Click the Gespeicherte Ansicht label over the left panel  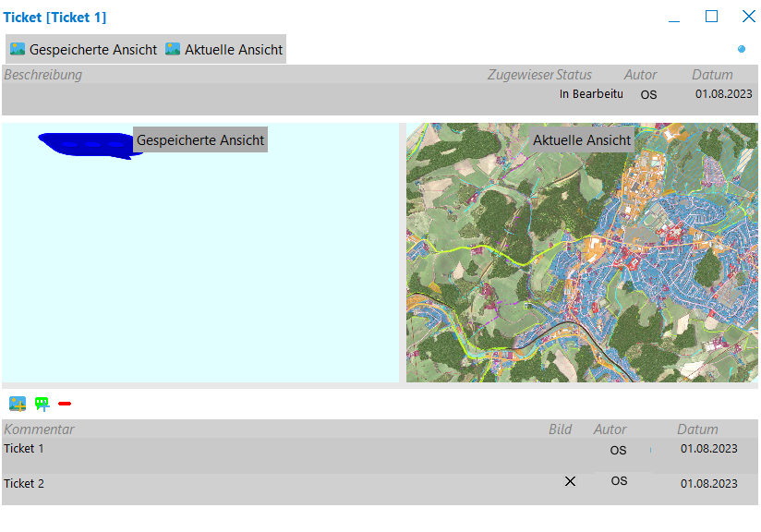click(x=200, y=140)
